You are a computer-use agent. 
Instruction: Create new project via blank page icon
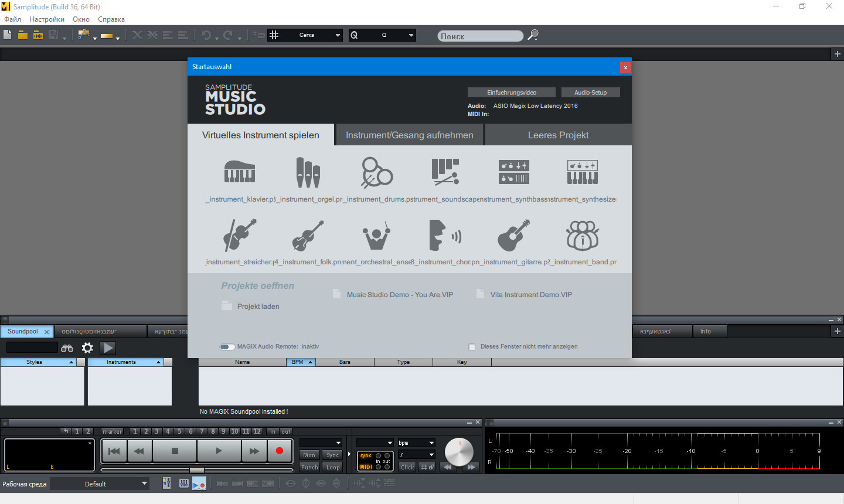point(8,35)
